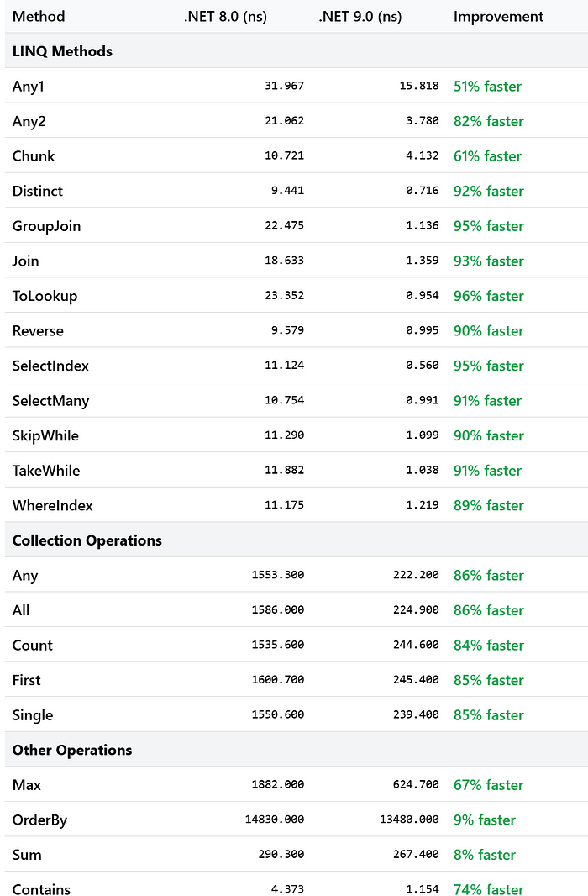Click the Improvement column header

point(498,17)
